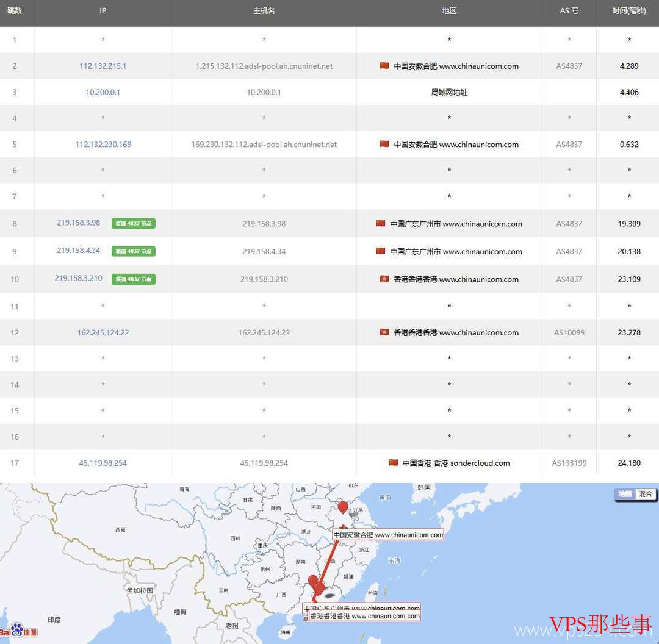Click flag icon in hop 17 sondercloud row
This screenshot has height=644, width=659.
(393, 462)
